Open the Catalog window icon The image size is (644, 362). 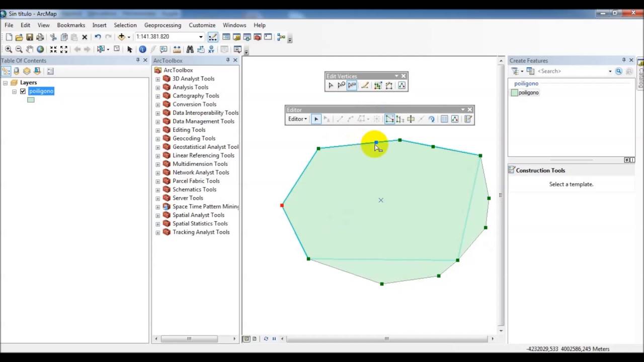236,37
